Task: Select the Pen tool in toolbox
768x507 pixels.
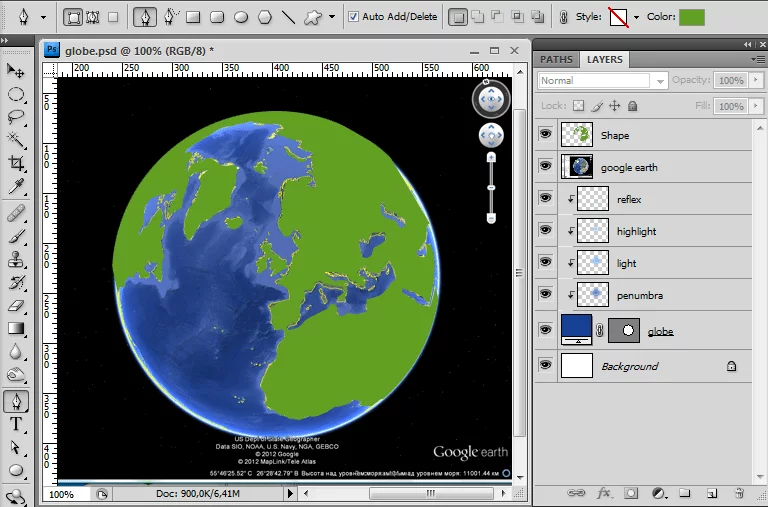Action: pyautogui.click(x=16, y=402)
